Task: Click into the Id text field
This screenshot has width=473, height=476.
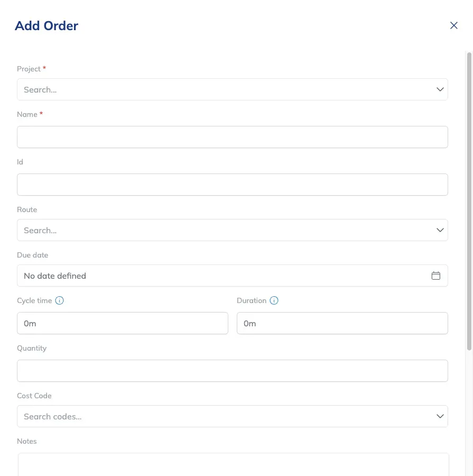Action: 233,185
